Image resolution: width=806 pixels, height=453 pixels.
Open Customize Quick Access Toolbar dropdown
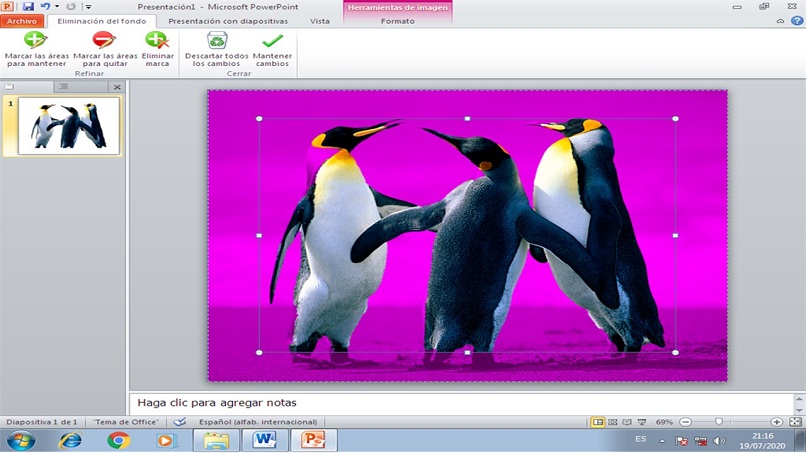tap(88, 7)
